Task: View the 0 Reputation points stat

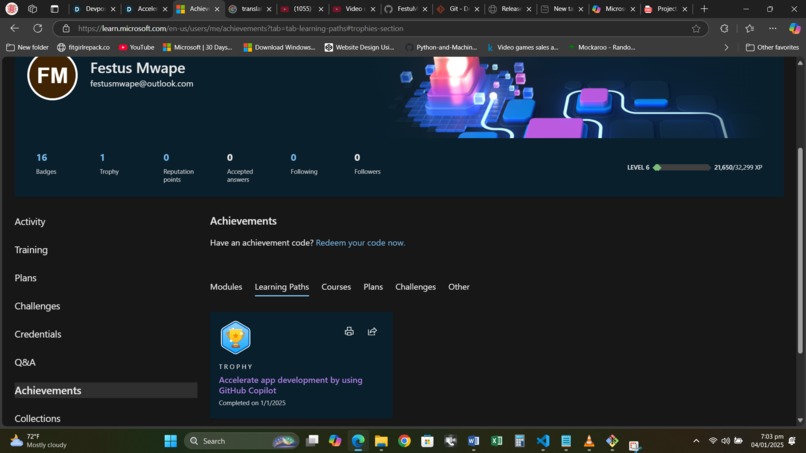Action: [x=178, y=168]
